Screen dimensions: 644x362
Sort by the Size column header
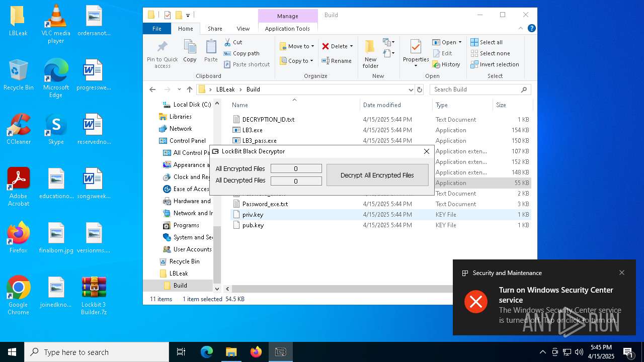512,105
